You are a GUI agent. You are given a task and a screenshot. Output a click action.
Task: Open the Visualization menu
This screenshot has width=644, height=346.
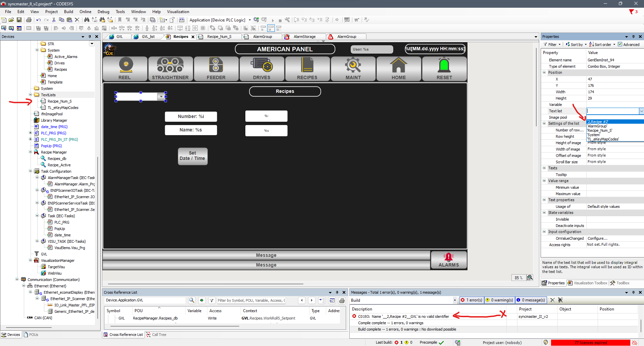[x=178, y=12]
